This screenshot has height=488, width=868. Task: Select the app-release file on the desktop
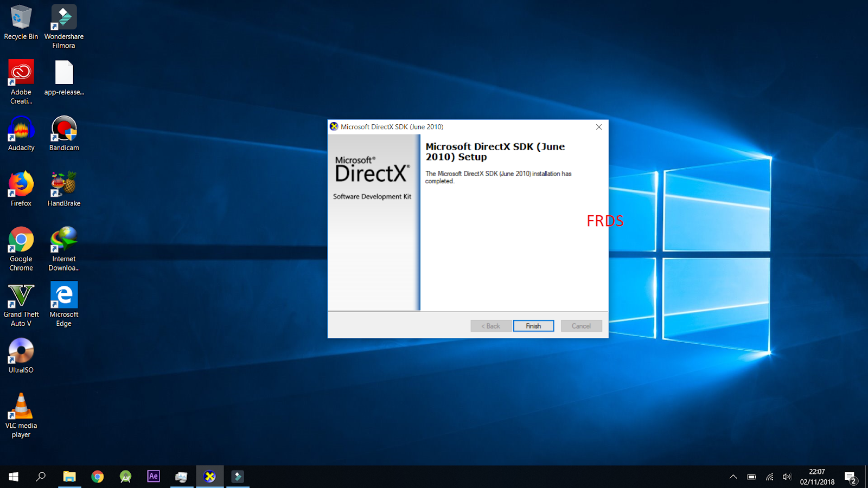[64, 78]
